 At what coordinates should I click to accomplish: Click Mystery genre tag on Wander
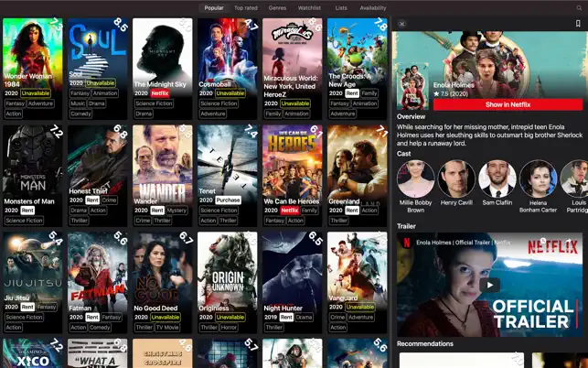pos(176,211)
